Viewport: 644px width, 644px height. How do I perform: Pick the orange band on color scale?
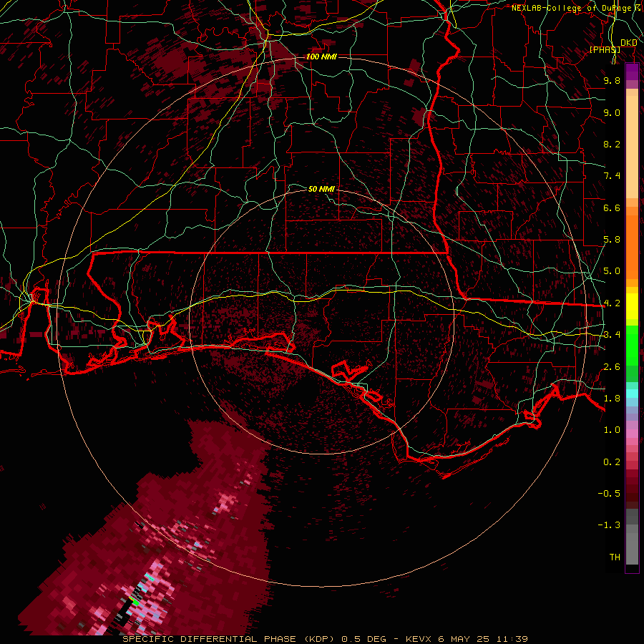pyautogui.click(x=632, y=243)
